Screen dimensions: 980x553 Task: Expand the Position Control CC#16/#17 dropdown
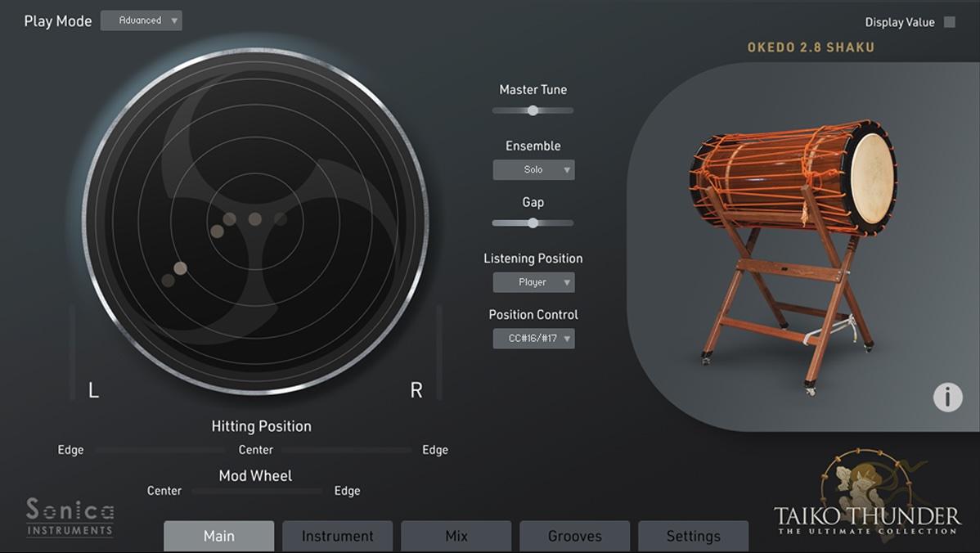[533, 339]
